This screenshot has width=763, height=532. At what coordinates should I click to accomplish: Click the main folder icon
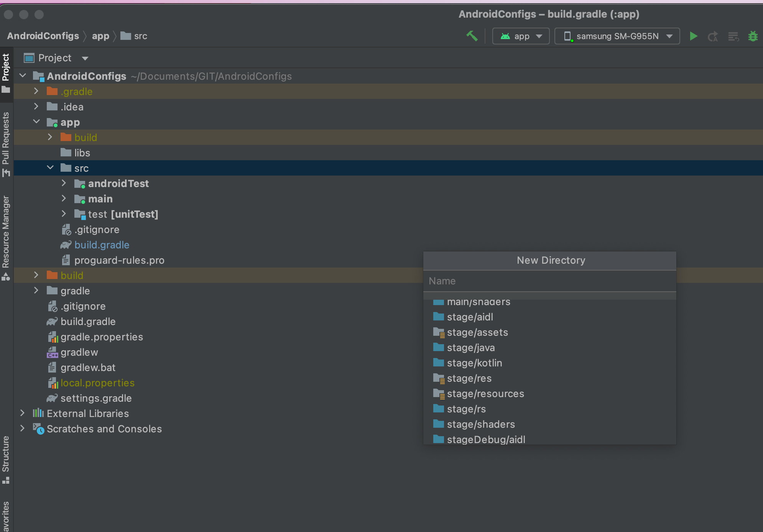pyautogui.click(x=80, y=199)
